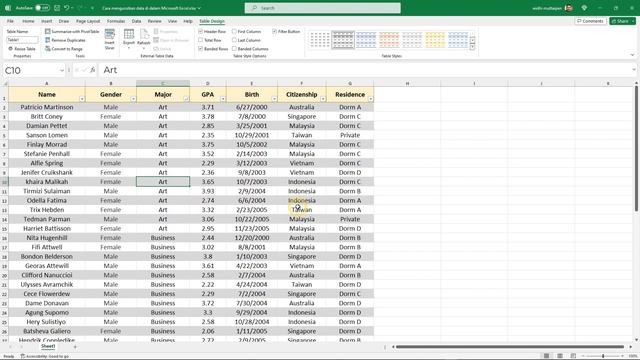Enable Last Column checkbox
Image resolution: width=640 pixels, height=360 pixels.
pyautogui.click(x=234, y=40)
